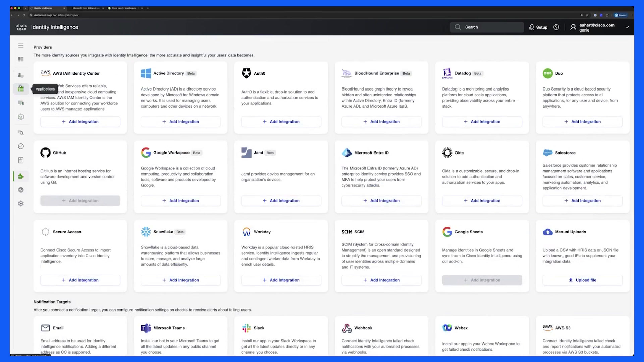Open the dashboard icon in the sidebar
Viewport: 644px width, 362px height.
pyautogui.click(x=21, y=59)
